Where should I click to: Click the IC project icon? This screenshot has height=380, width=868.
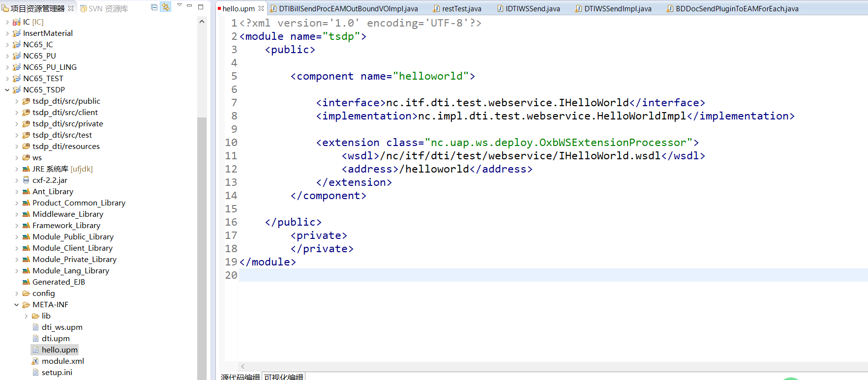pos(17,22)
